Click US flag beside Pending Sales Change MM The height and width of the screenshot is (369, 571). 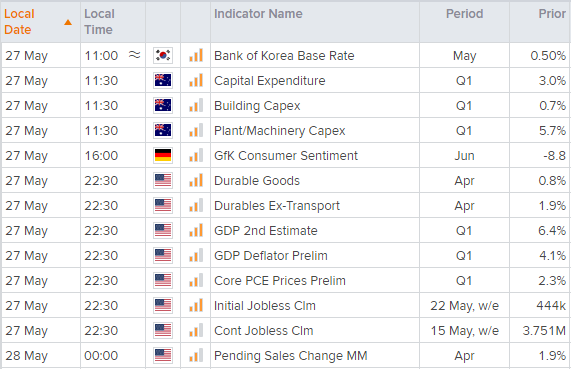[163, 356]
